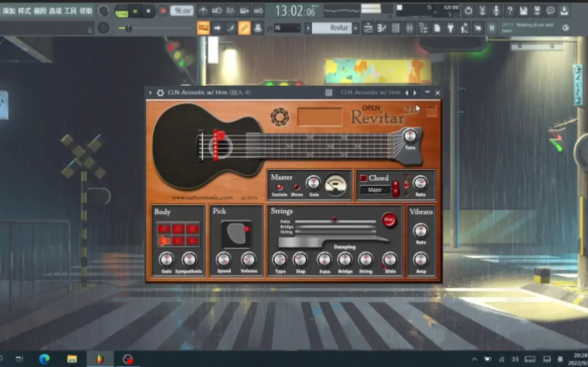Select the highlighted guitar body type
588x367 pixels.
point(164,241)
